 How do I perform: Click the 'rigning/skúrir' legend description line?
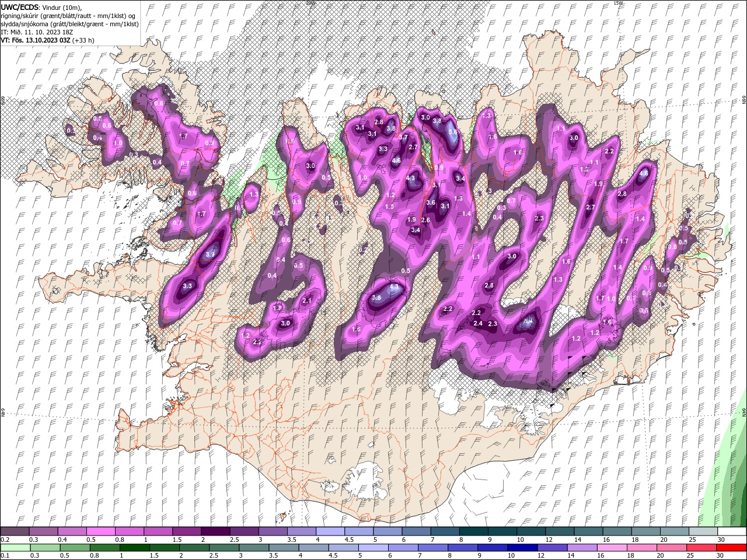(69, 15)
